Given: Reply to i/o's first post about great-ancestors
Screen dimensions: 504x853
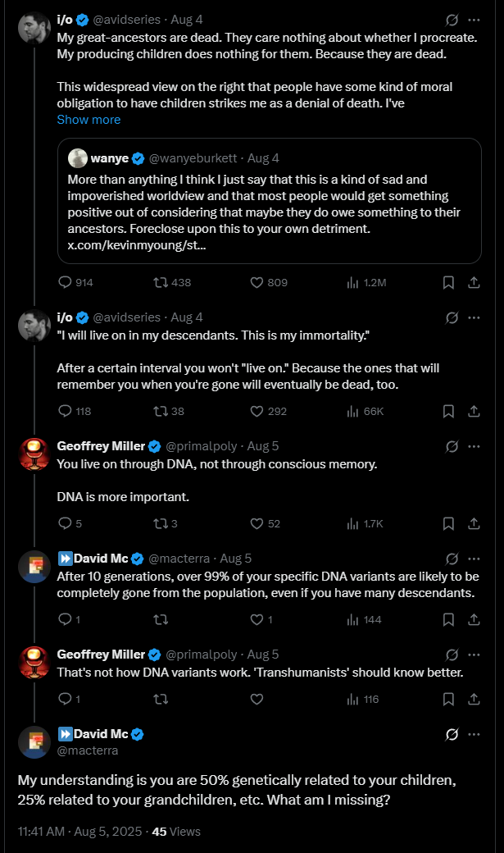Looking at the screenshot, I should point(66,282).
